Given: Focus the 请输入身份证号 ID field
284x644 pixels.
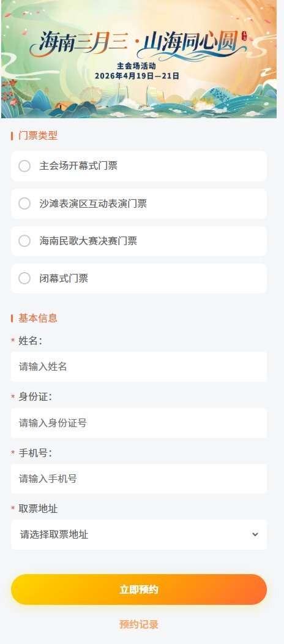Looking at the screenshot, I should tap(139, 423).
